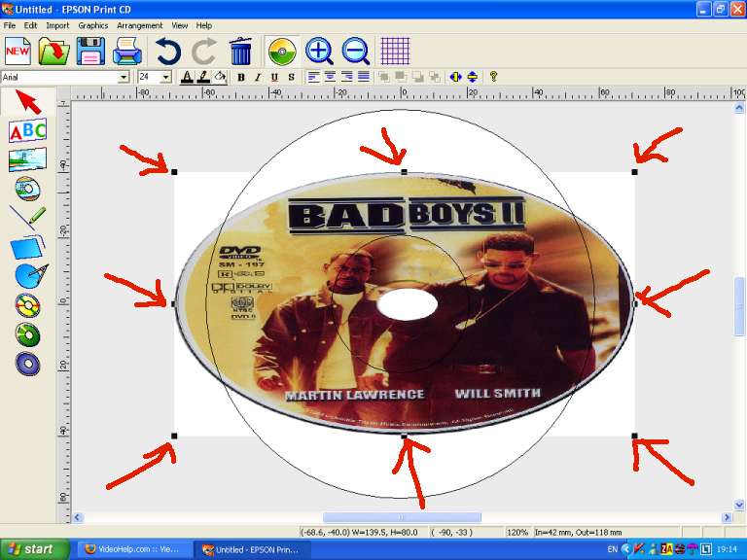Screen dimensions: 747x560
Task: Click the W=139.5, H=80.0 size readout
Action: (x=385, y=533)
